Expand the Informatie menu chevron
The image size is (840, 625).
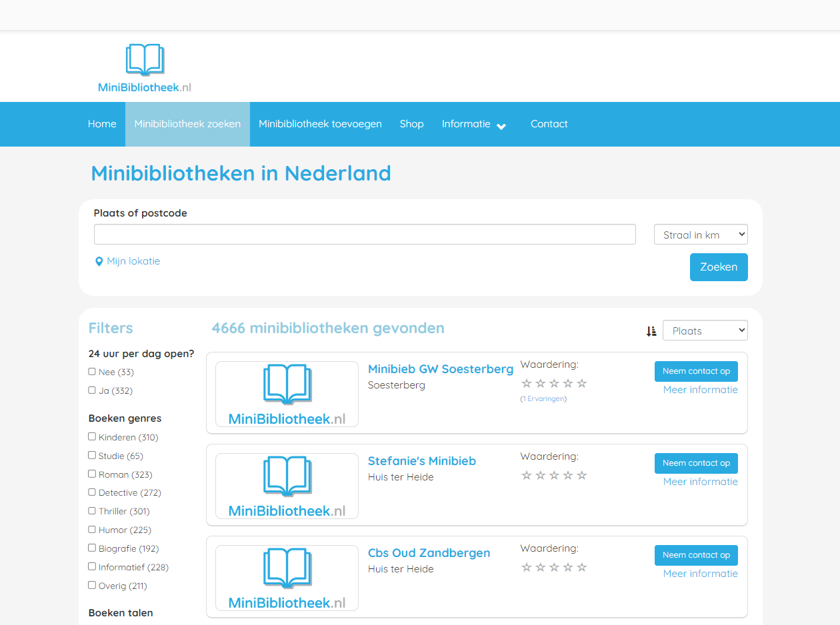click(x=501, y=127)
